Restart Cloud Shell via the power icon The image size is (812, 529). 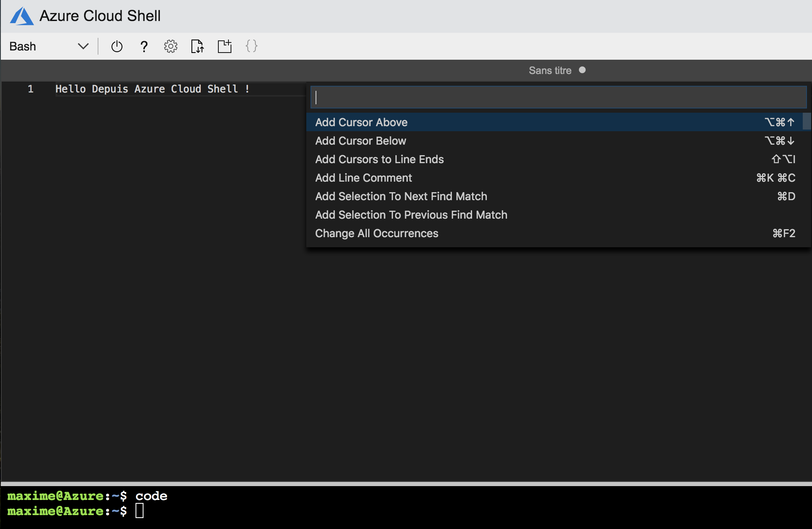click(x=117, y=46)
